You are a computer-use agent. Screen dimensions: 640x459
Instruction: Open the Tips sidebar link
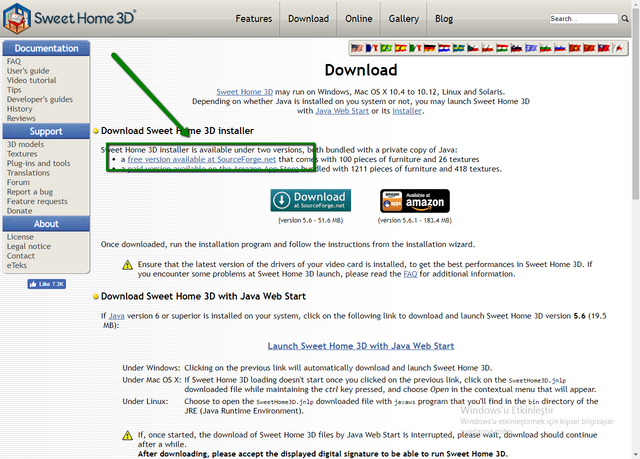(x=14, y=90)
